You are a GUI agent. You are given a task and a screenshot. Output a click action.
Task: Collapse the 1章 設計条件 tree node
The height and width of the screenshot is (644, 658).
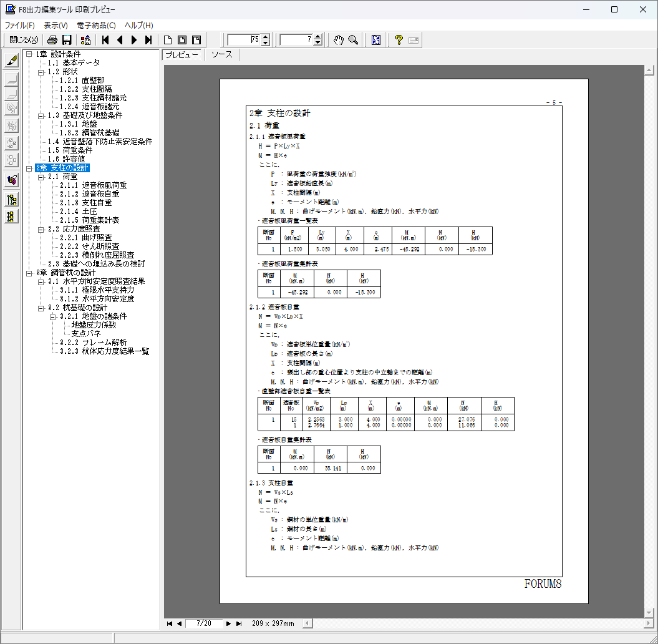(x=29, y=54)
